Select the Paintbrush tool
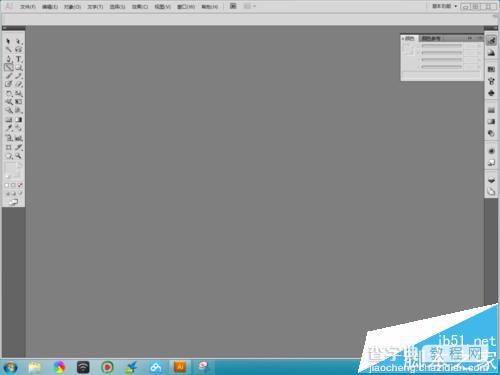This screenshot has height=375, width=500. point(9,76)
